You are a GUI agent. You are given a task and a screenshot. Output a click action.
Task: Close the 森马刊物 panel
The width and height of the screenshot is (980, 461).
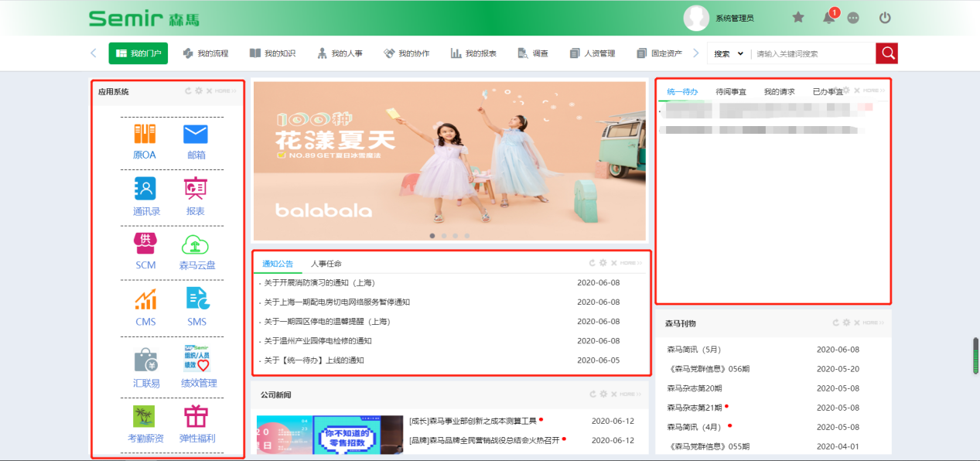[857, 323]
